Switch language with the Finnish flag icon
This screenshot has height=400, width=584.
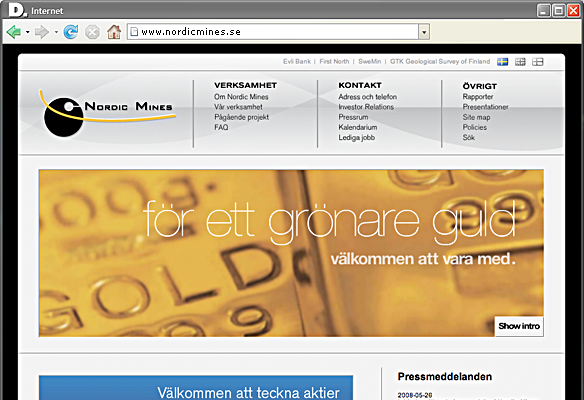[537, 62]
